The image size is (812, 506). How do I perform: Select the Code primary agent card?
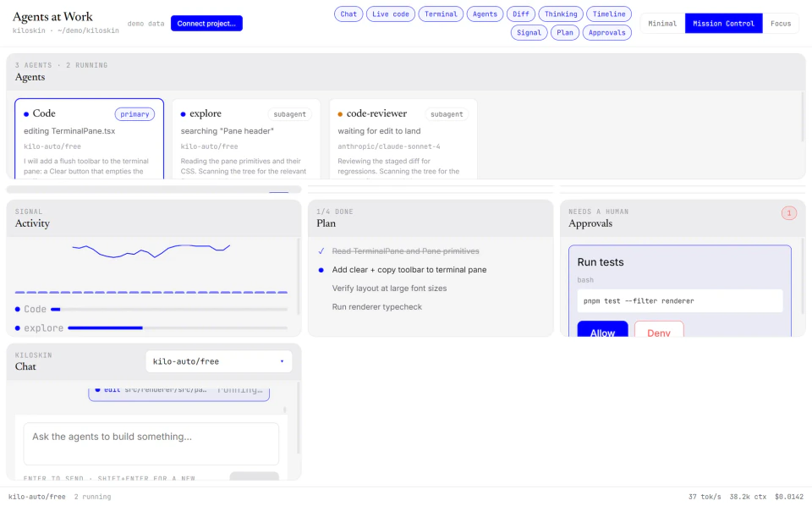click(x=89, y=139)
